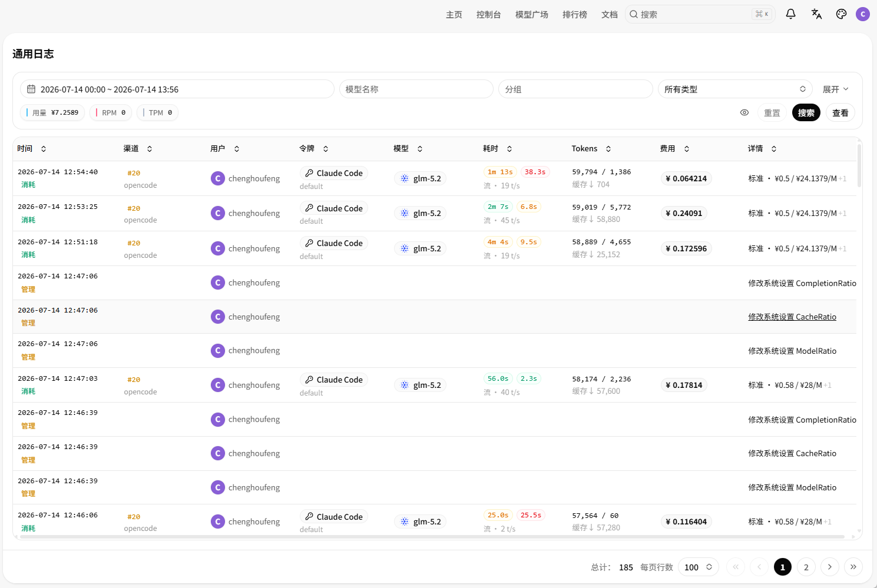The image size is (877, 588).
Task: Click cost ¥ 0.116404 badge
Action: pyautogui.click(x=686, y=521)
